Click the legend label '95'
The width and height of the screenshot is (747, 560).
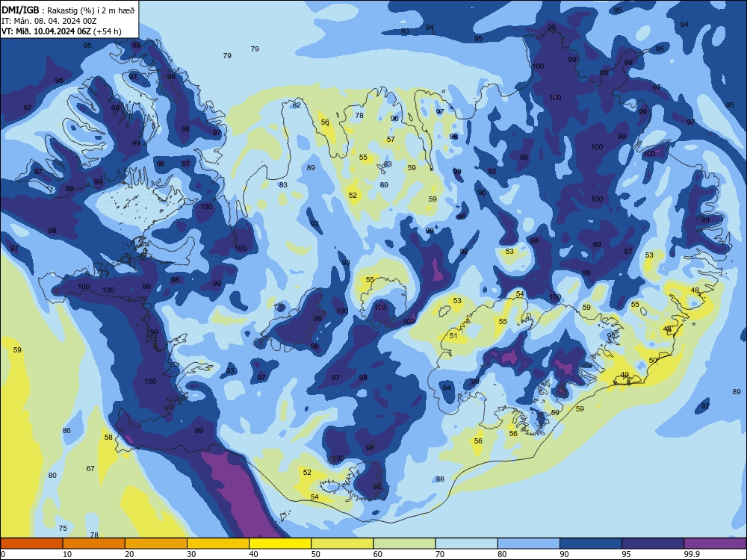(x=626, y=554)
